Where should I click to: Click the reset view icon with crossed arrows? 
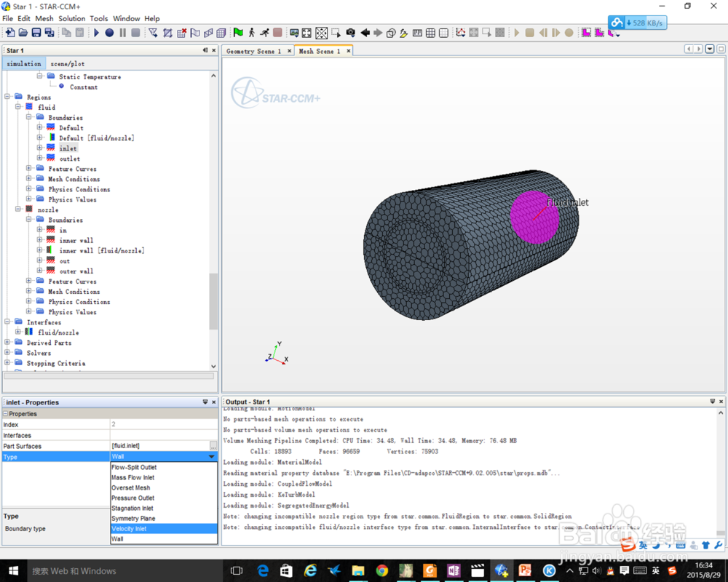point(321,33)
